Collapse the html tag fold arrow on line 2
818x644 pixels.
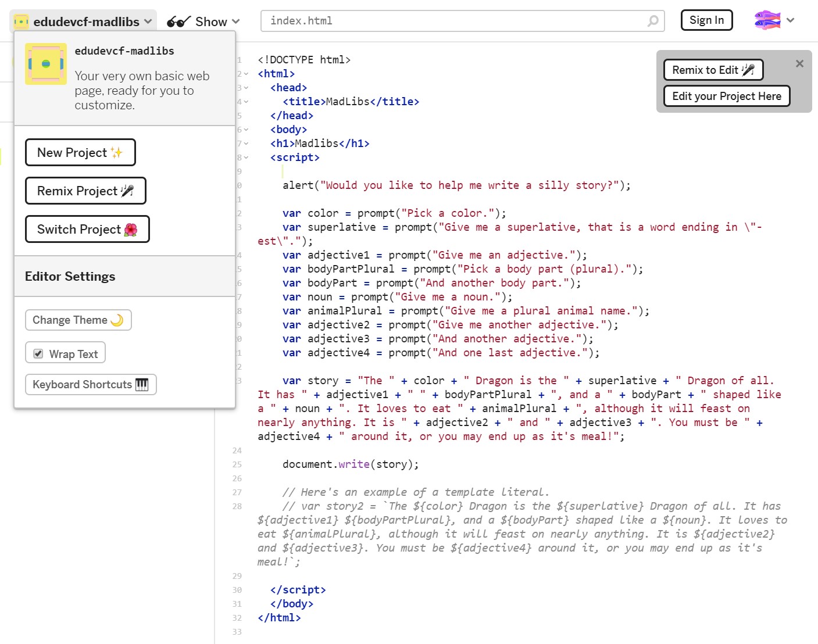[x=247, y=74]
